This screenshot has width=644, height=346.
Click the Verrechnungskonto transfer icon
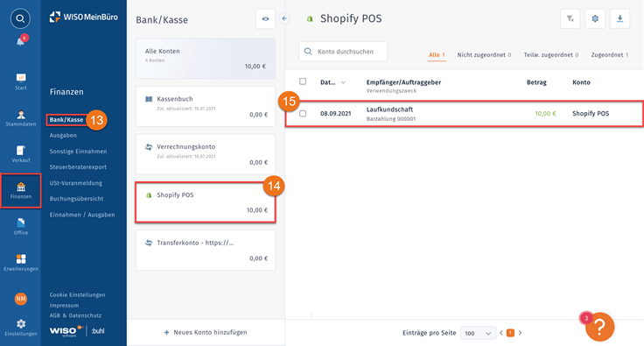click(x=149, y=146)
